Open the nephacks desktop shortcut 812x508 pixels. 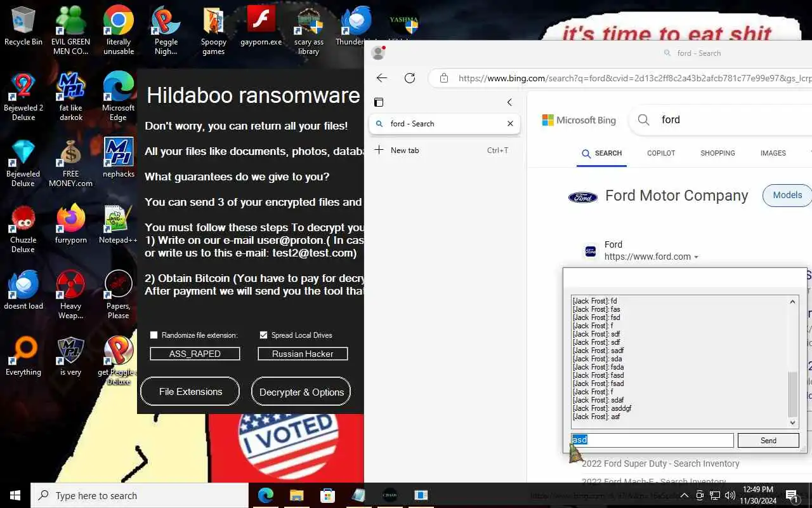click(x=119, y=157)
